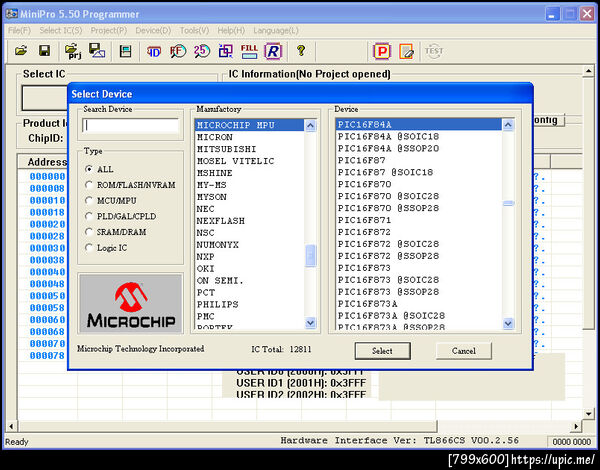This screenshot has width=600, height=470.
Task: Click the Save floppy disk icon
Action: tap(45, 51)
